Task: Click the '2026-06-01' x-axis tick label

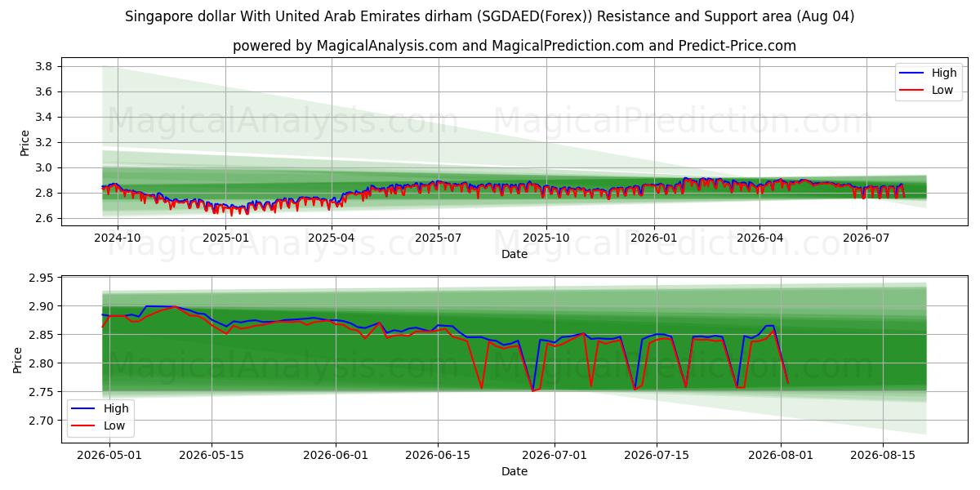Action: (x=336, y=455)
